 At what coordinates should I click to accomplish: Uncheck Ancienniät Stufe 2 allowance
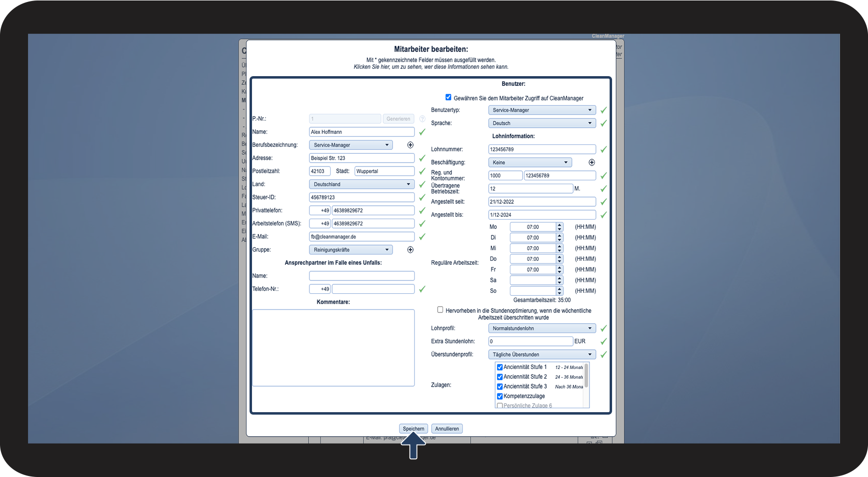[500, 377]
